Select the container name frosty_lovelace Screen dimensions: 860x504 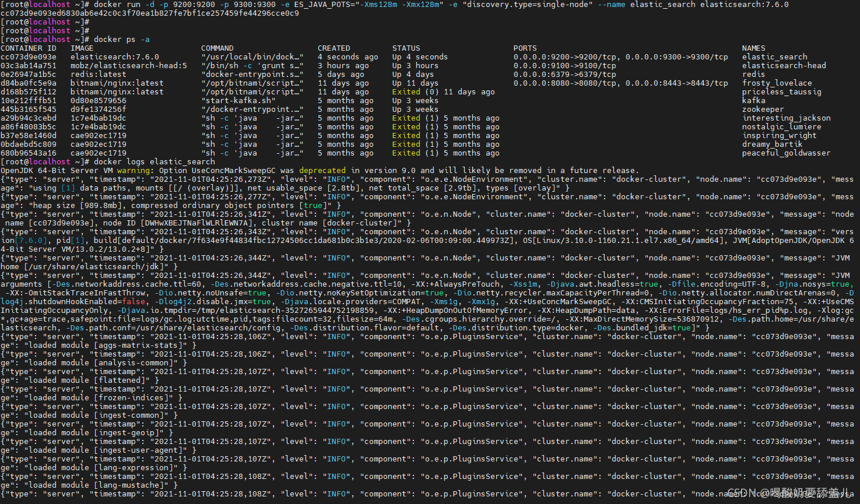click(x=777, y=83)
